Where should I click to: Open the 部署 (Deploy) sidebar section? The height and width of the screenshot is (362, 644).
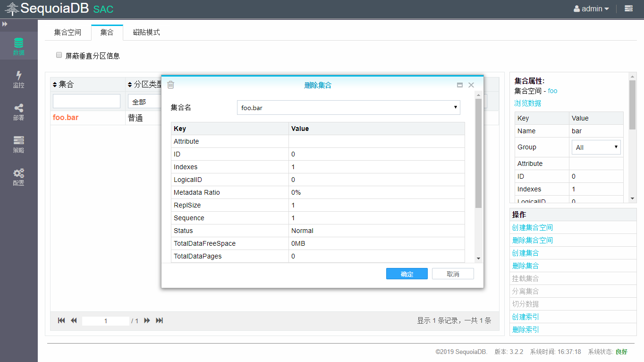[x=18, y=112]
